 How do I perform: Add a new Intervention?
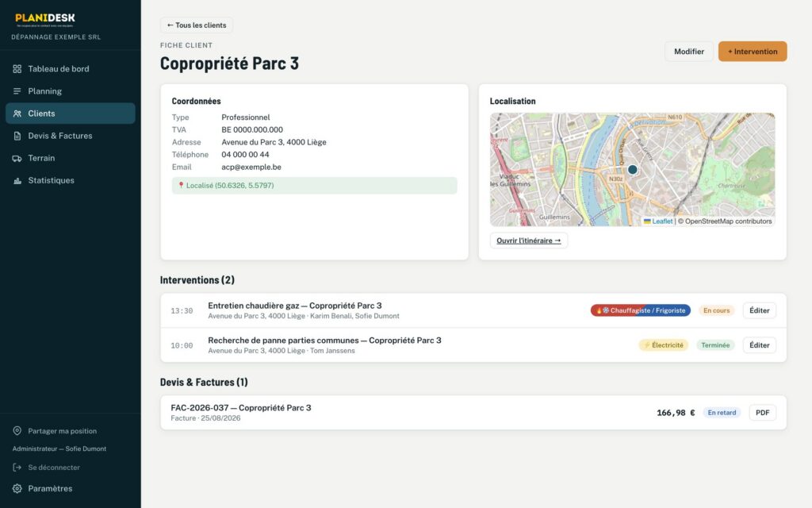753,52
